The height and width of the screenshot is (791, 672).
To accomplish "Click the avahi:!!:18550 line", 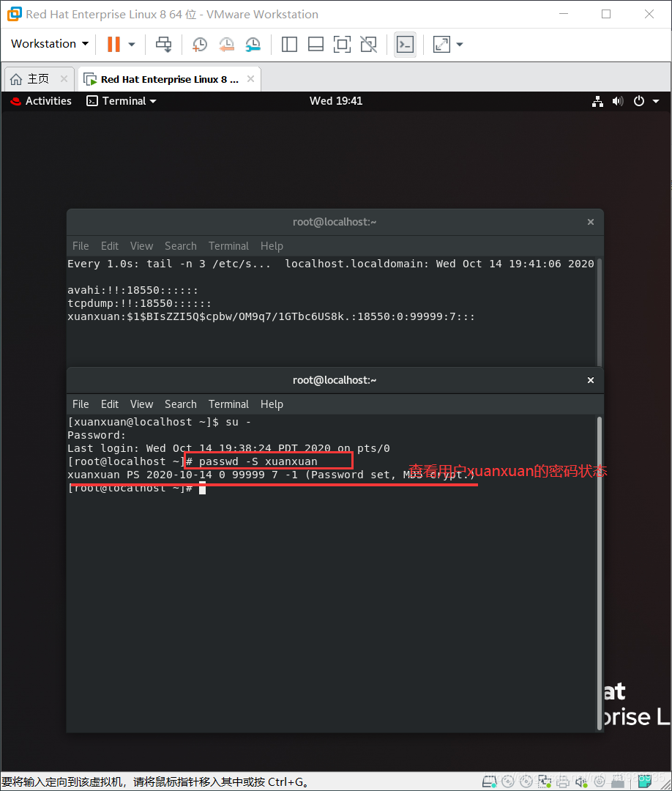I will [x=133, y=291].
